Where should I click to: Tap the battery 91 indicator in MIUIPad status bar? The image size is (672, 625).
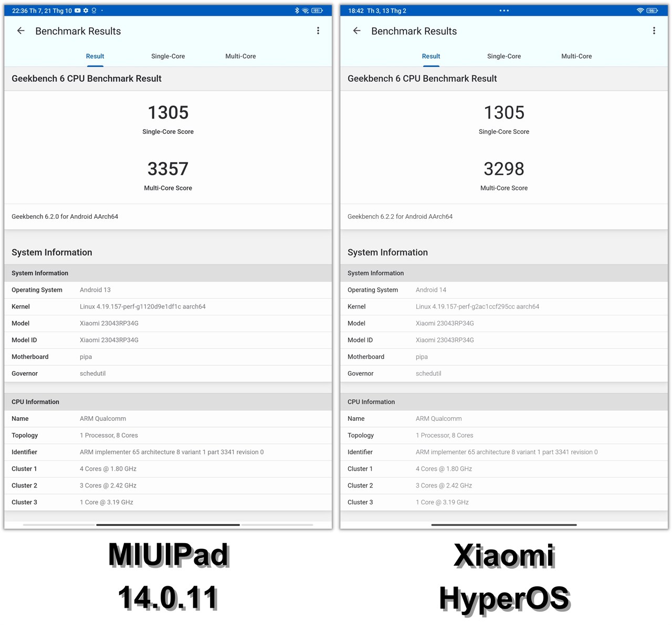click(317, 10)
